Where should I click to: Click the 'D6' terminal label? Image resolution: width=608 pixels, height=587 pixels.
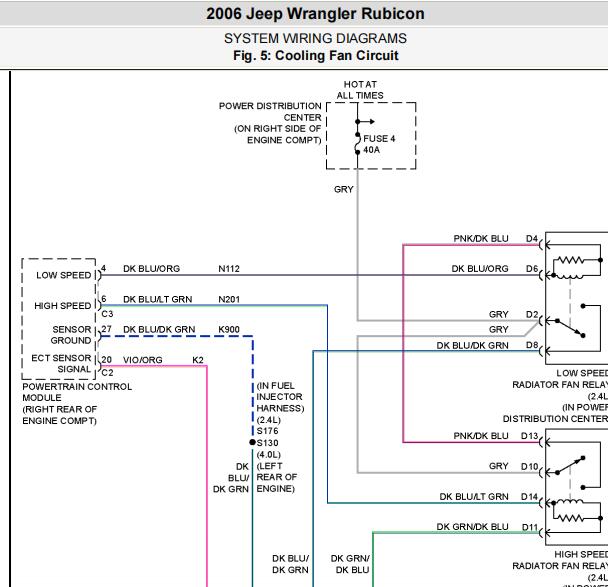[532, 269]
